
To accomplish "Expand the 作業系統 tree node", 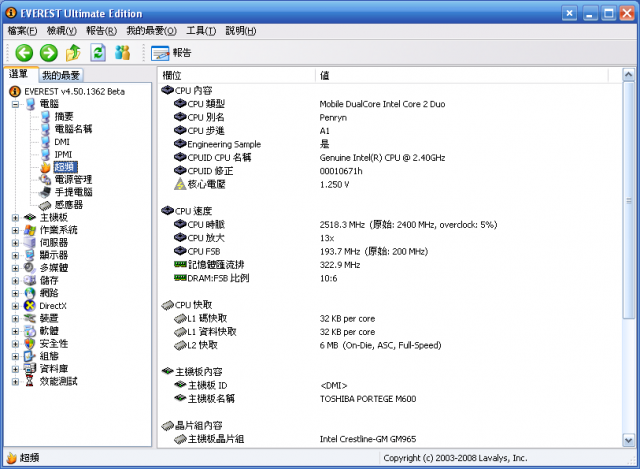I will click(x=15, y=231).
